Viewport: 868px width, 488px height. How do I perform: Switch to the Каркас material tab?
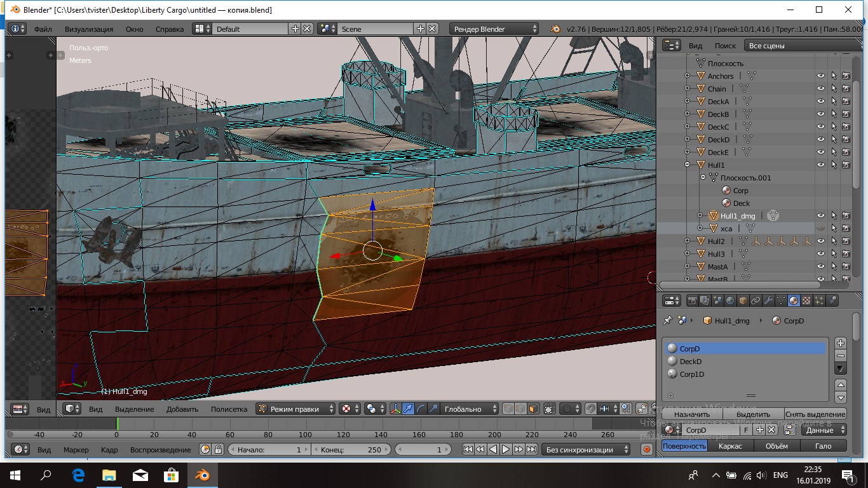pyautogui.click(x=730, y=446)
